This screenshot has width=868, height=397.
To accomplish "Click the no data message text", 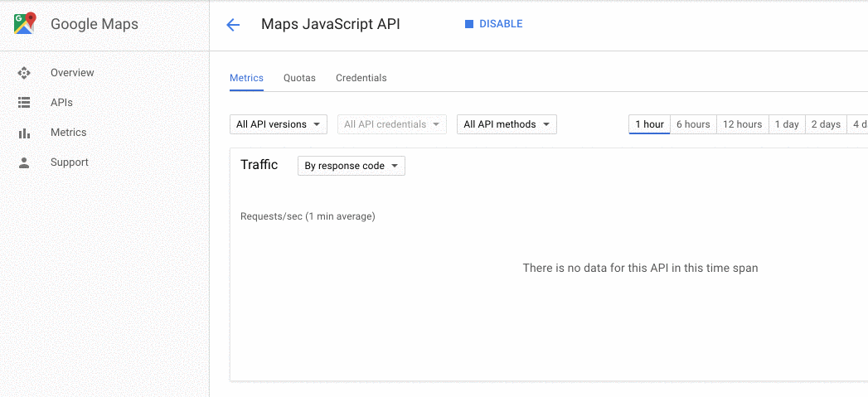I will coord(640,268).
